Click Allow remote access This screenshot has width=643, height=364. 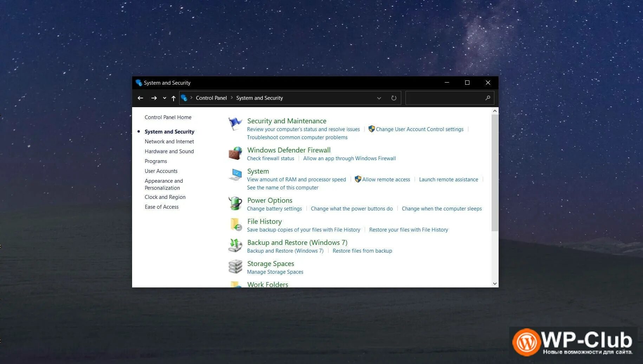pos(386,180)
